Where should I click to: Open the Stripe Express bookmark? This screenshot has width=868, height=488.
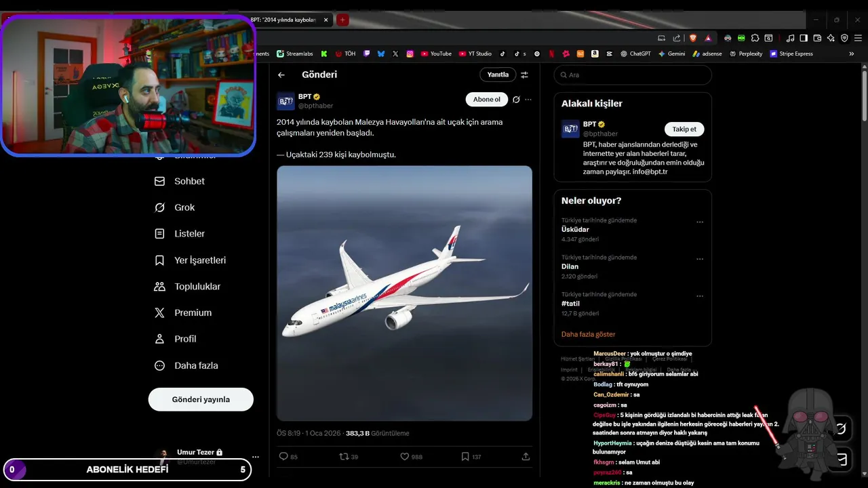[x=791, y=54]
